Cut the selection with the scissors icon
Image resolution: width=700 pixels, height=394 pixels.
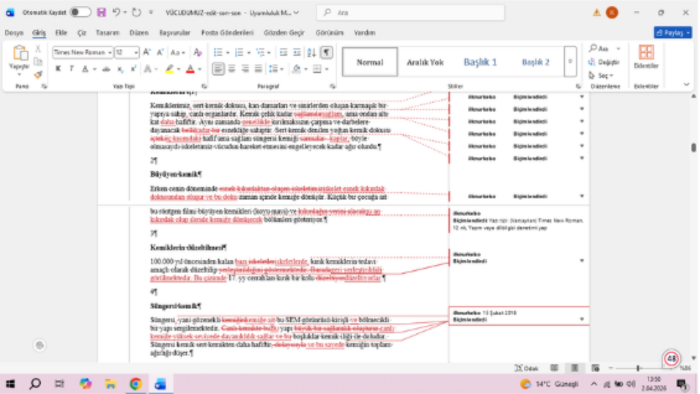(38, 49)
